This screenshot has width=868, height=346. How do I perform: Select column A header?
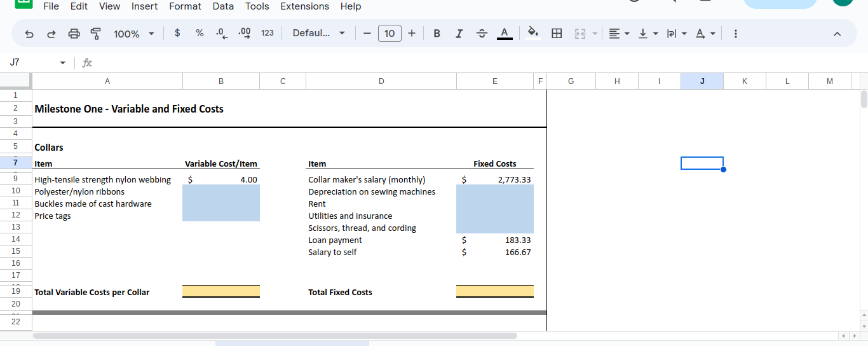coord(107,81)
